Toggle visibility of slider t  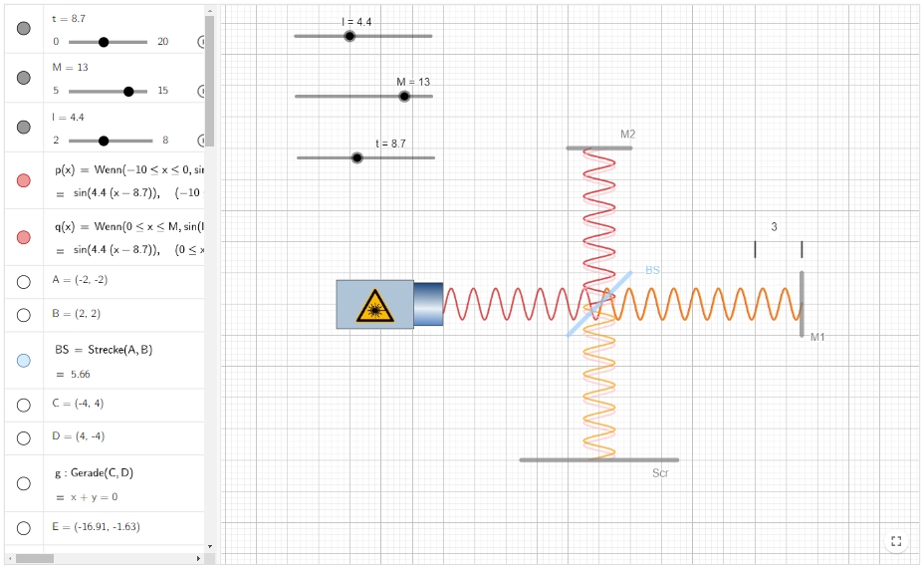[24, 28]
